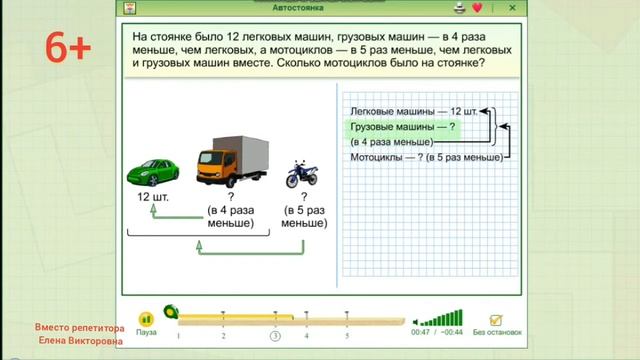Click the problem statement text box

322,50
